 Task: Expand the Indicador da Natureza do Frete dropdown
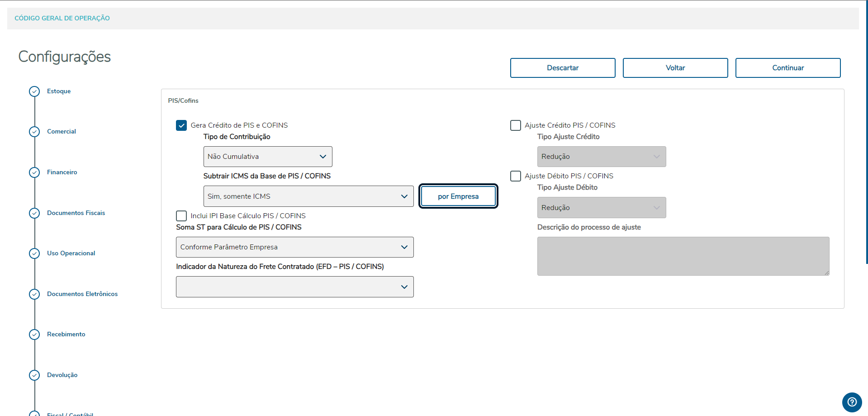[295, 287]
